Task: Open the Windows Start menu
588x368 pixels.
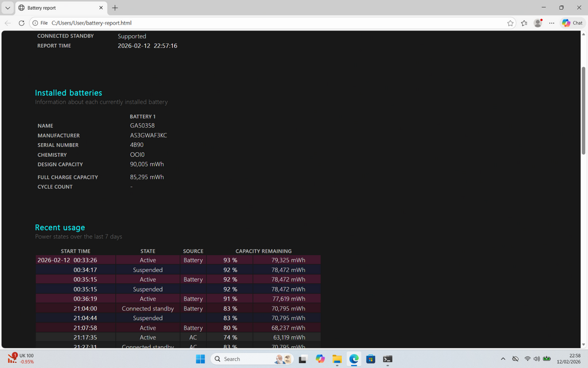Action: coord(200,359)
